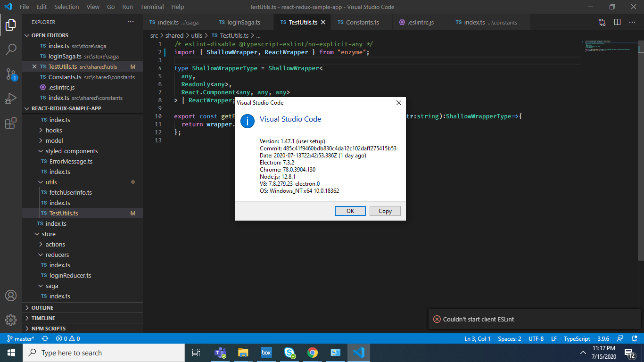
Task: Click the Windows Start button
Action: (x=11, y=353)
